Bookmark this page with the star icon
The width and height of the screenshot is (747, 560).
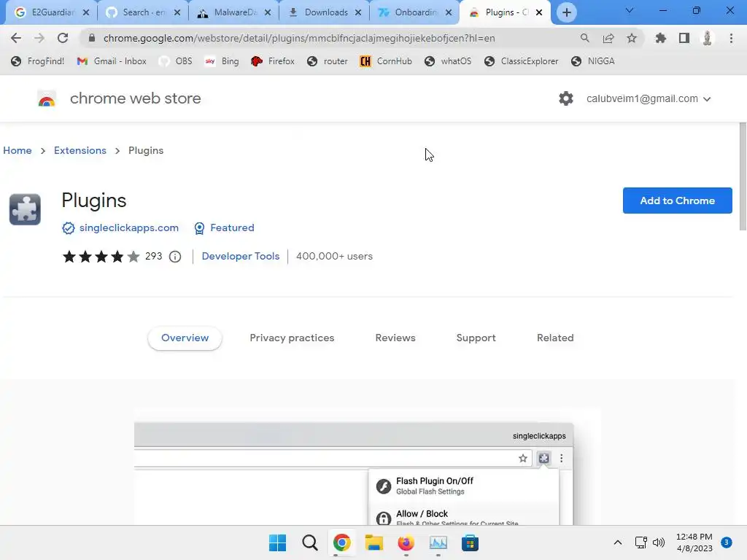tap(632, 38)
